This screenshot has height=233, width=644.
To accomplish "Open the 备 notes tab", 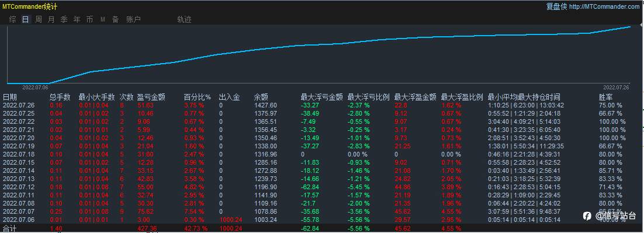I will (115, 19).
